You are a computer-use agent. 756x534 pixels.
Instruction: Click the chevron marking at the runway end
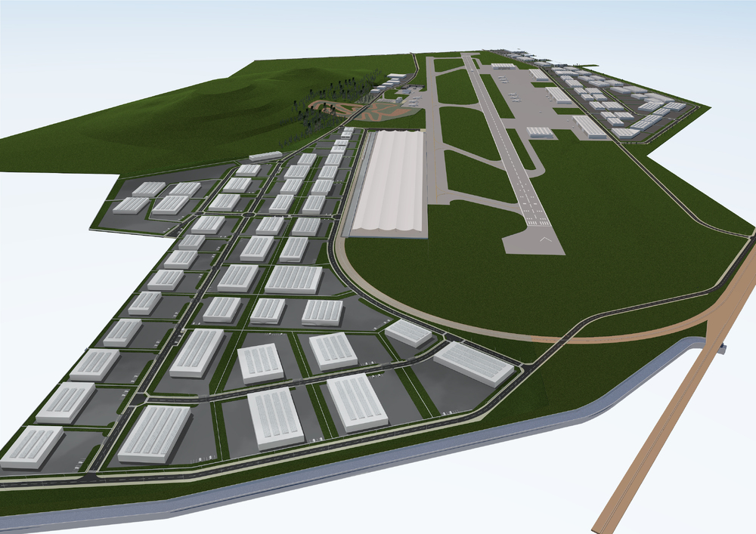545,239
